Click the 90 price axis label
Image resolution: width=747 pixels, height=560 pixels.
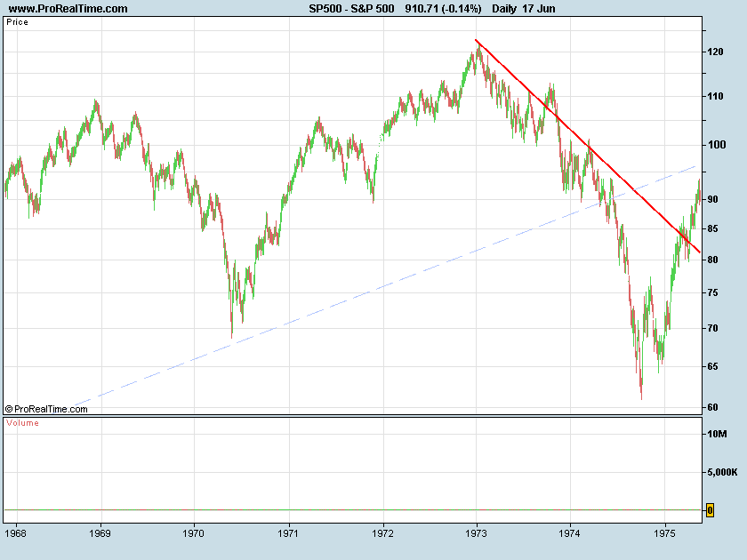(712, 199)
